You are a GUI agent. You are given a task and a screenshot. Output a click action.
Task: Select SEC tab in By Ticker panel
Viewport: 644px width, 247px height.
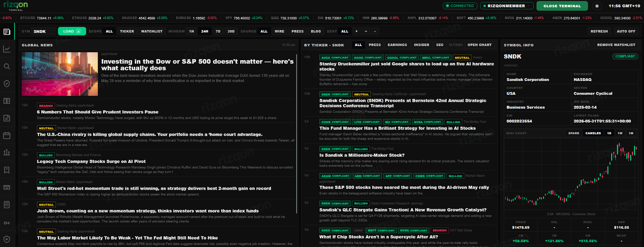440,45
